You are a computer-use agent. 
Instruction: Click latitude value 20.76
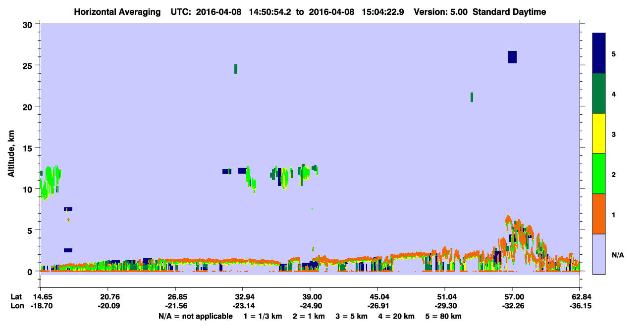tap(108, 297)
